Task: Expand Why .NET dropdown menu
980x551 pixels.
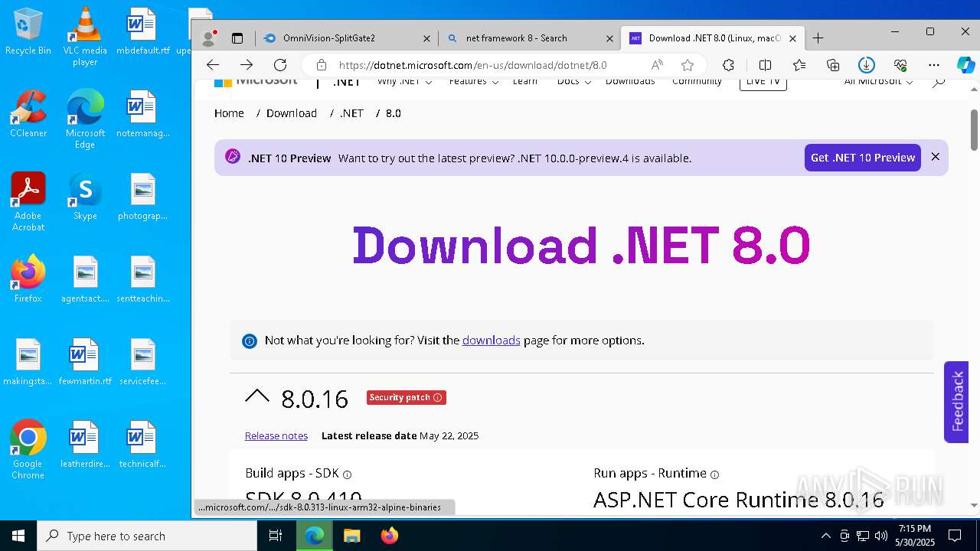Action: coord(404,81)
